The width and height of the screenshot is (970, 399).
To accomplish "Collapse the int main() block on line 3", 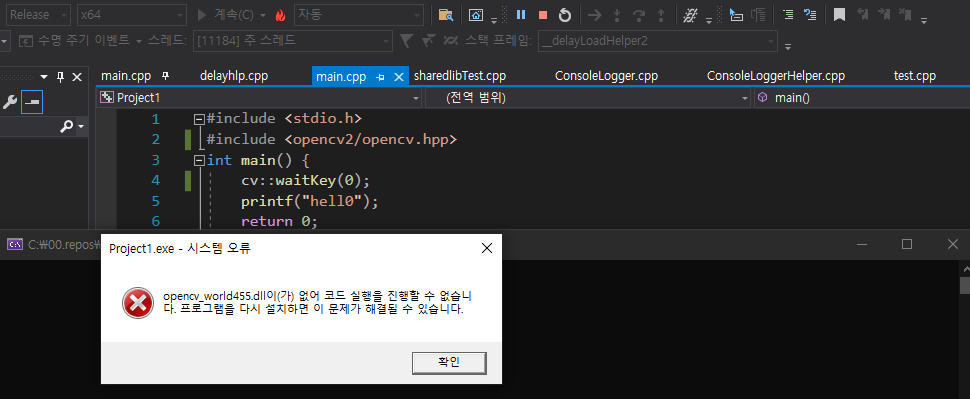I will pos(199,160).
